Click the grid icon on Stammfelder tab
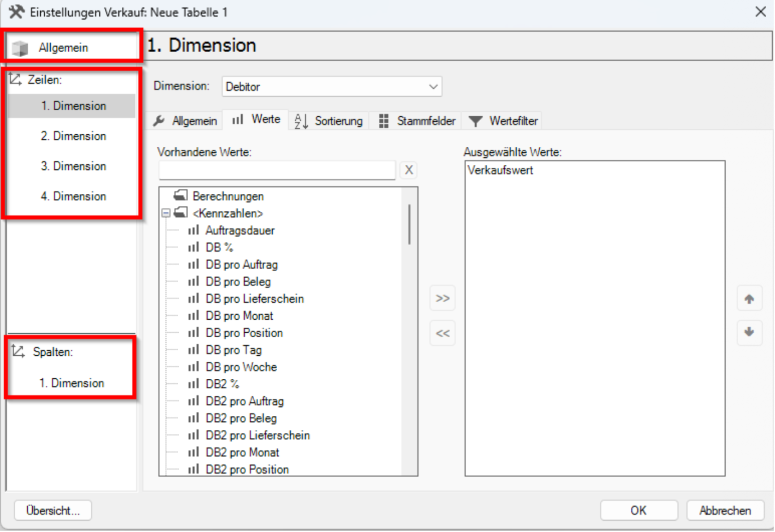This screenshot has height=532, width=775. click(x=383, y=121)
